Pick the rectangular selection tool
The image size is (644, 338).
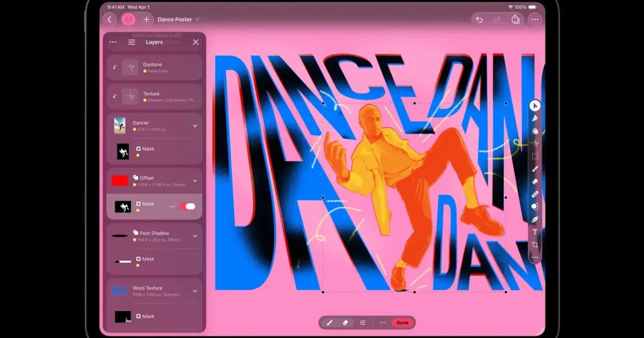pyautogui.click(x=535, y=156)
